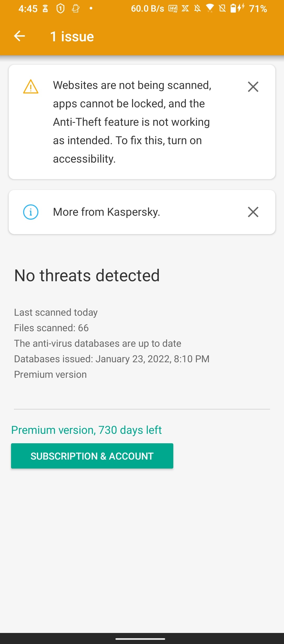The height and width of the screenshot is (644, 284).
Task: Tap the 1 issue header title
Action: coord(72,36)
